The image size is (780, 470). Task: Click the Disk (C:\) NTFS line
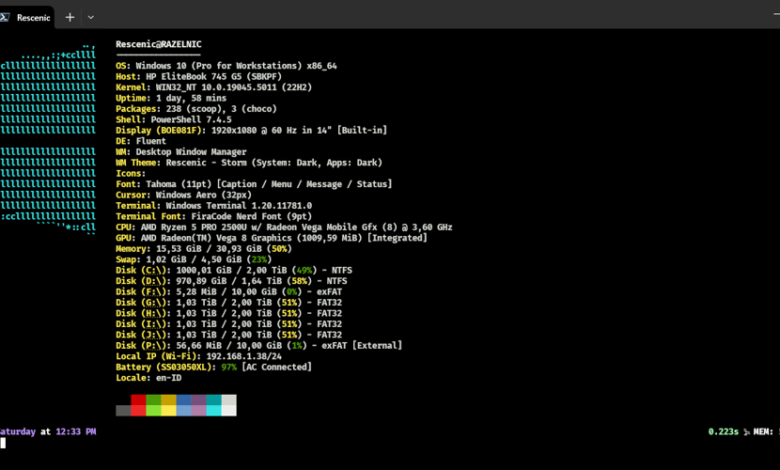pos(234,271)
